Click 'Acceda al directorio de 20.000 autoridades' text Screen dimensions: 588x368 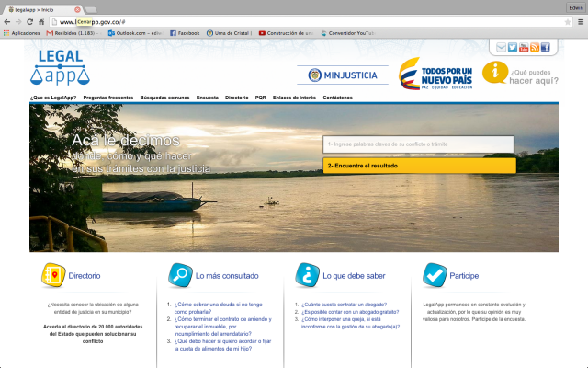(x=93, y=334)
